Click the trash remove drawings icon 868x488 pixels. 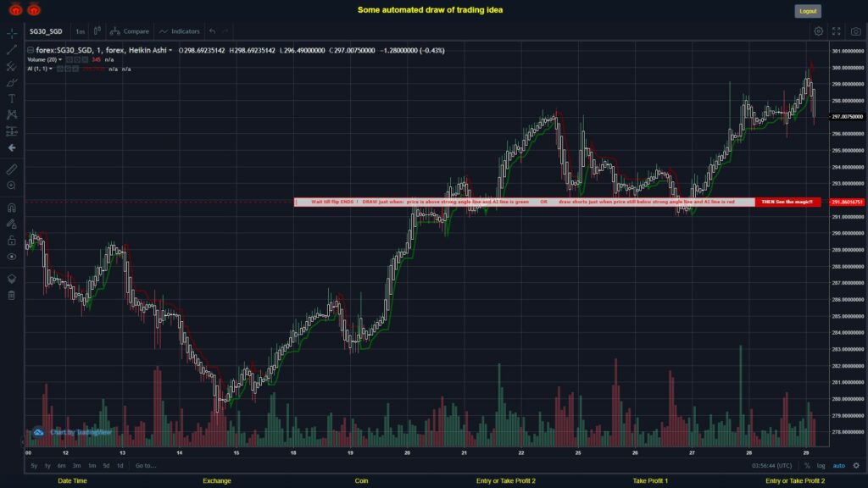click(x=12, y=295)
